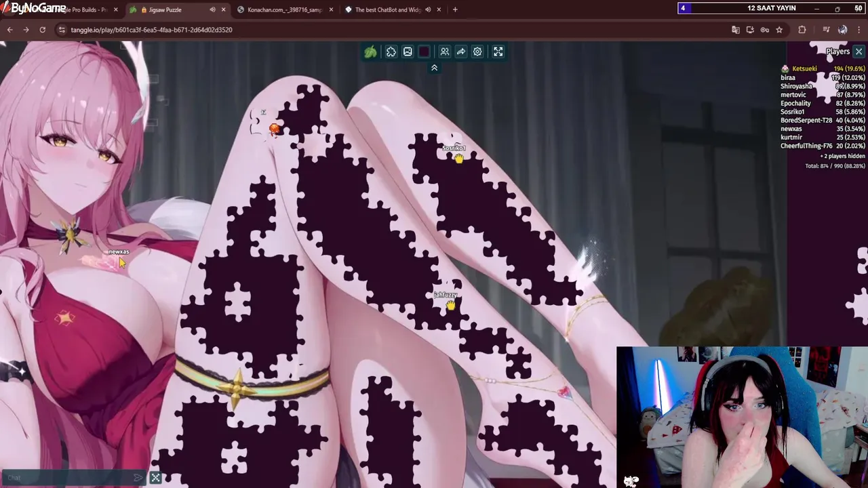Send chat message arrow icon
Screen dimensions: 868x488
pyautogui.click(x=138, y=478)
